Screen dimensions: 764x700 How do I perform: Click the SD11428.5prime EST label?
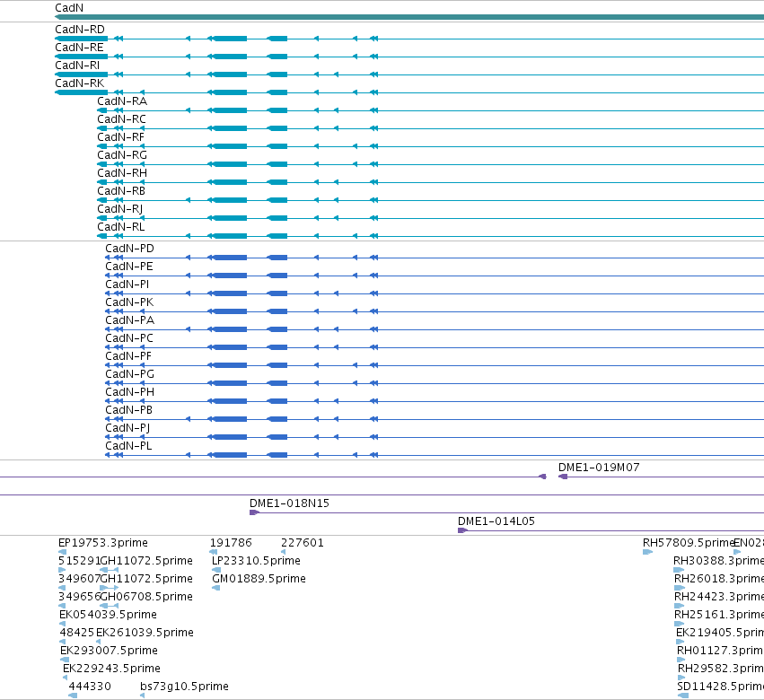(721, 687)
